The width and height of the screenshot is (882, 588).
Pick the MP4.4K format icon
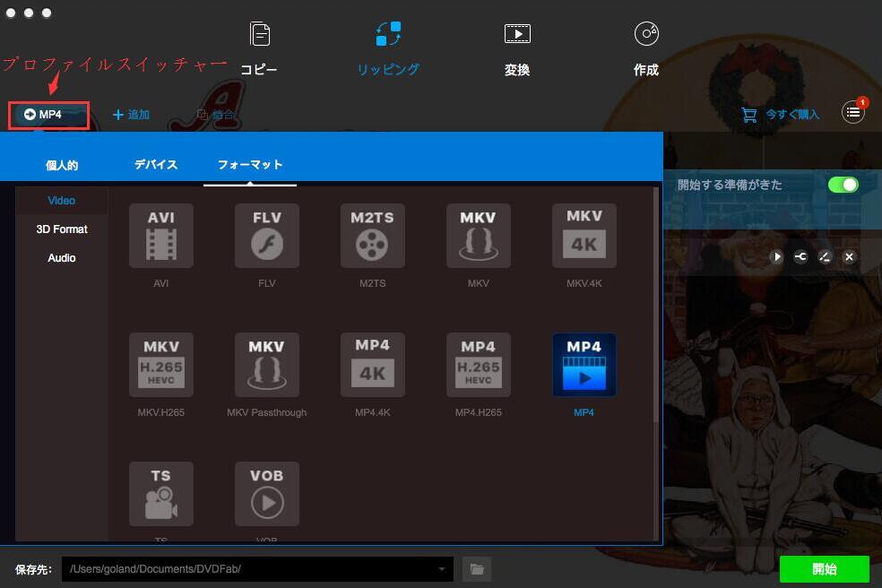373,365
